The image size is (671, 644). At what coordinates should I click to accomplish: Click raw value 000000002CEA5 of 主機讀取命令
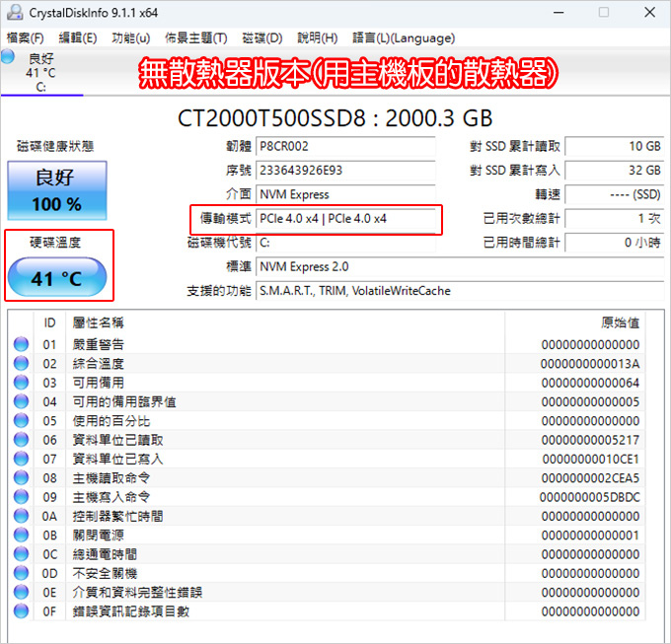590,477
